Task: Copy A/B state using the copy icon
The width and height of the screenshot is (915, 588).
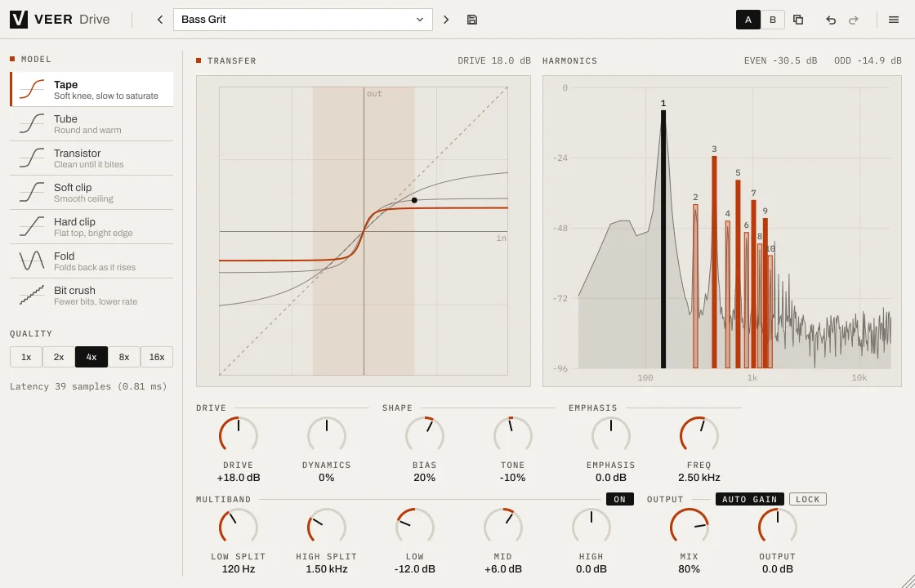Action: point(798,20)
